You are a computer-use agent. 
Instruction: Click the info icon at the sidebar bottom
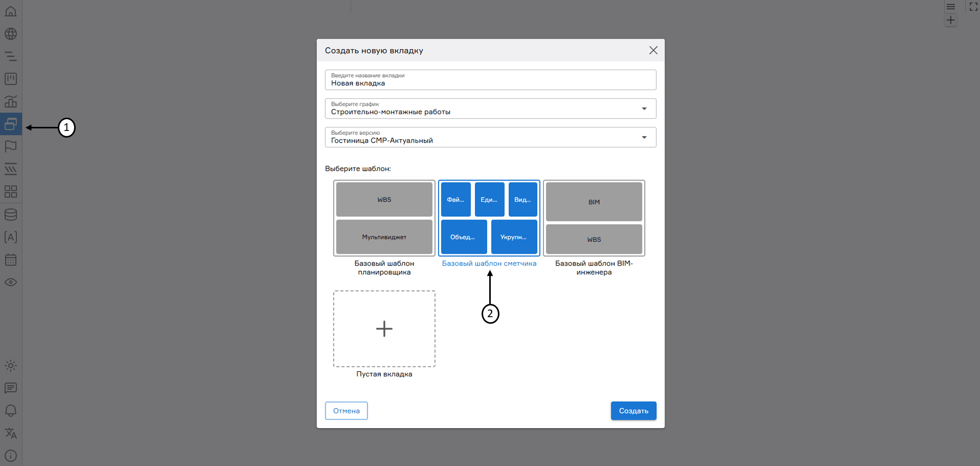point(11,456)
